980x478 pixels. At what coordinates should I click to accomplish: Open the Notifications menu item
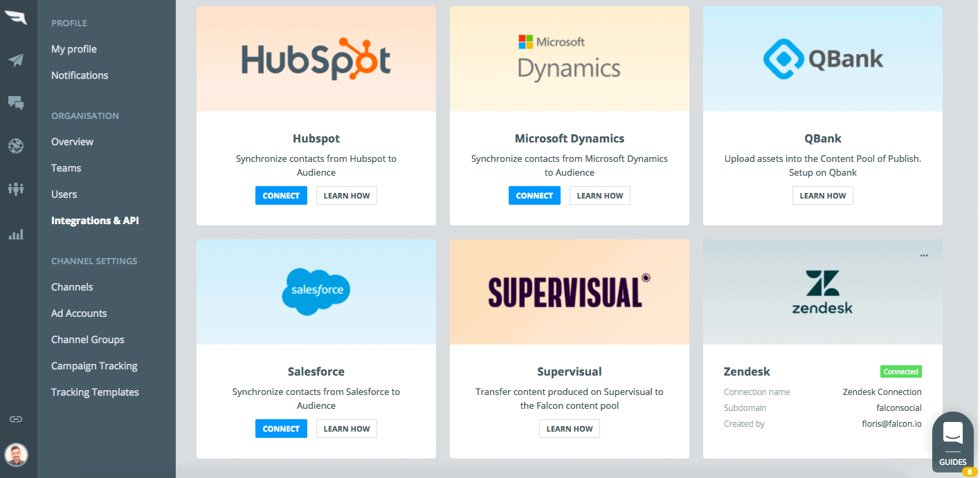click(x=80, y=75)
